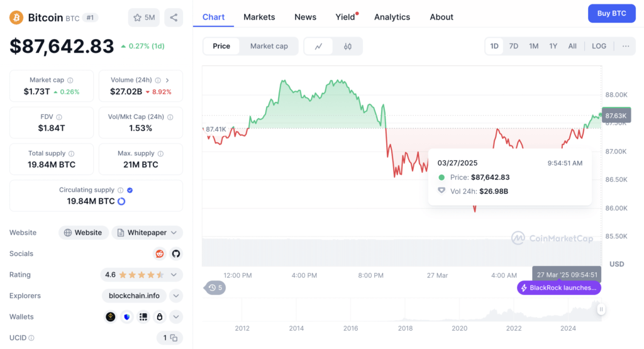Click the UCID info icon
This screenshot has height=349, width=644.
[x=31, y=338]
